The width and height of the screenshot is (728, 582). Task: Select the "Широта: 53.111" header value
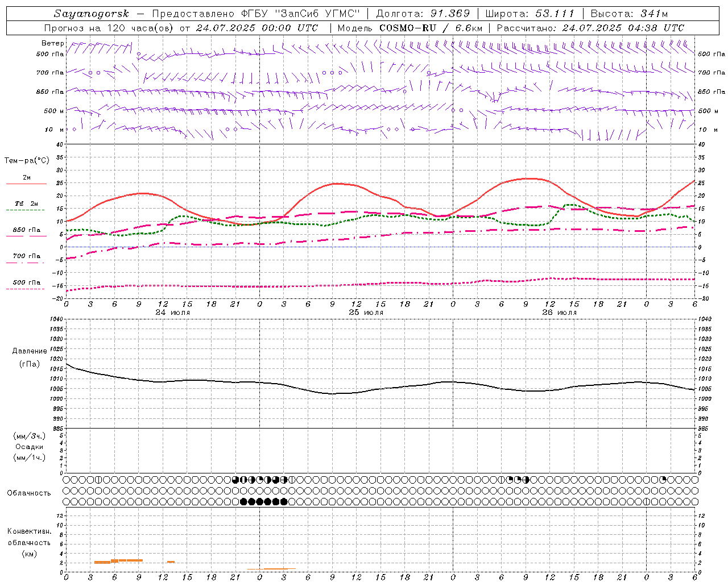click(530, 14)
